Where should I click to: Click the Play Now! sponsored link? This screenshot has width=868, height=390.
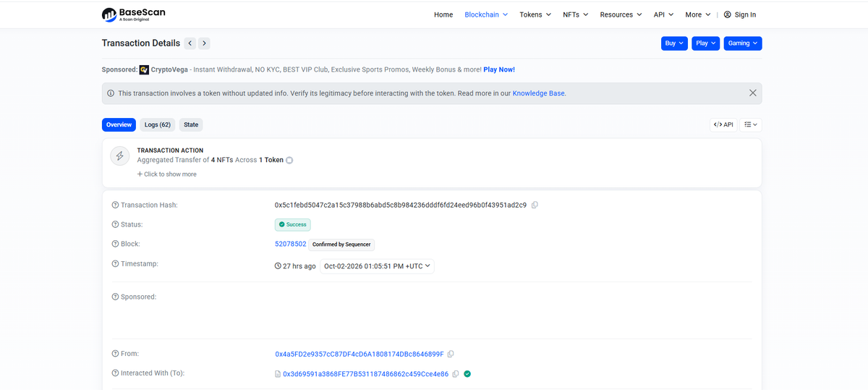tap(499, 69)
